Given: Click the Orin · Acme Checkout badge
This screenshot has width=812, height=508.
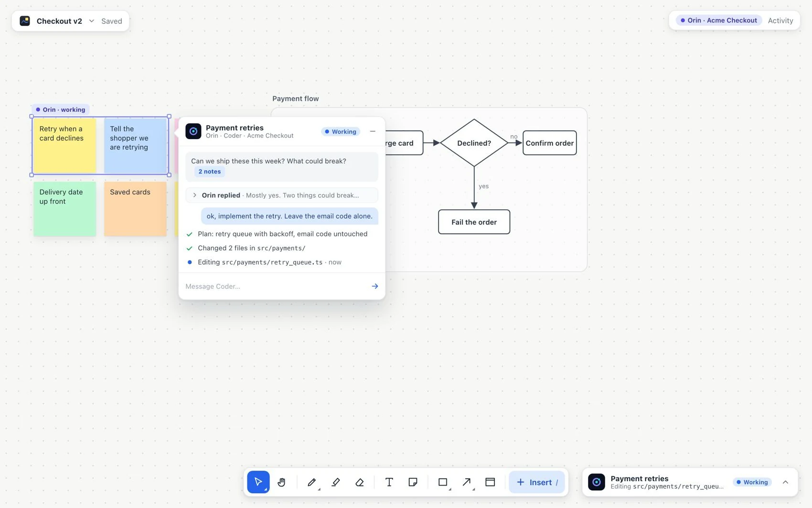Looking at the screenshot, I should [x=719, y=20].
